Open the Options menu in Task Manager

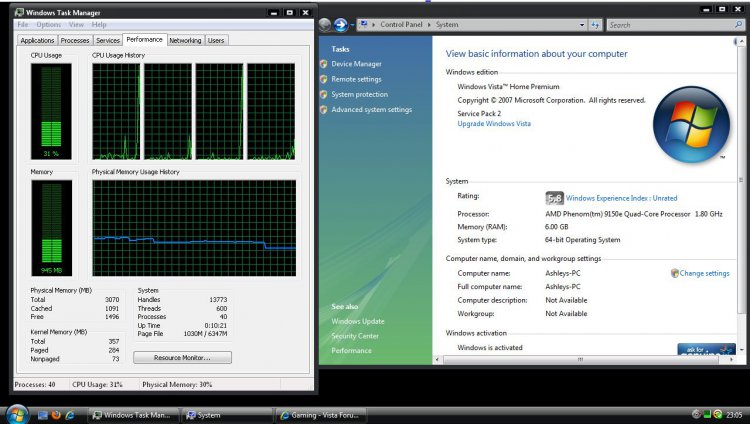pyautogui.click(x=48, y=24)
